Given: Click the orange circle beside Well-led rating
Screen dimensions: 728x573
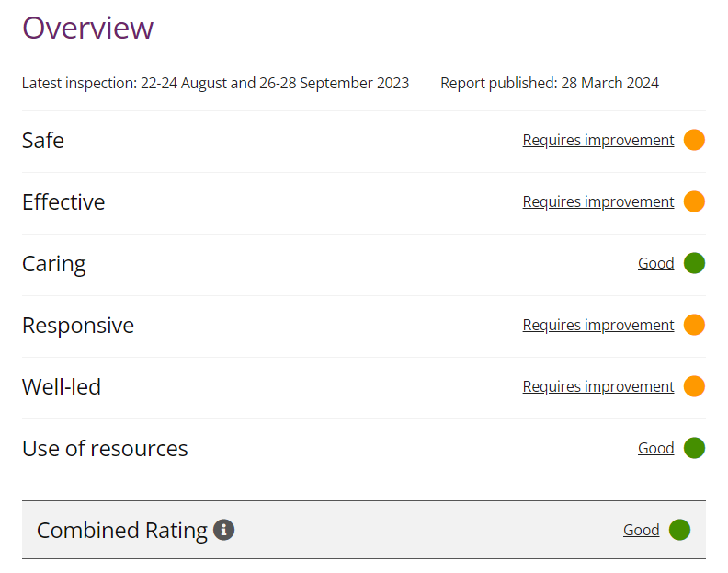Looking at the screenshot, I should (x=694, y=386).
